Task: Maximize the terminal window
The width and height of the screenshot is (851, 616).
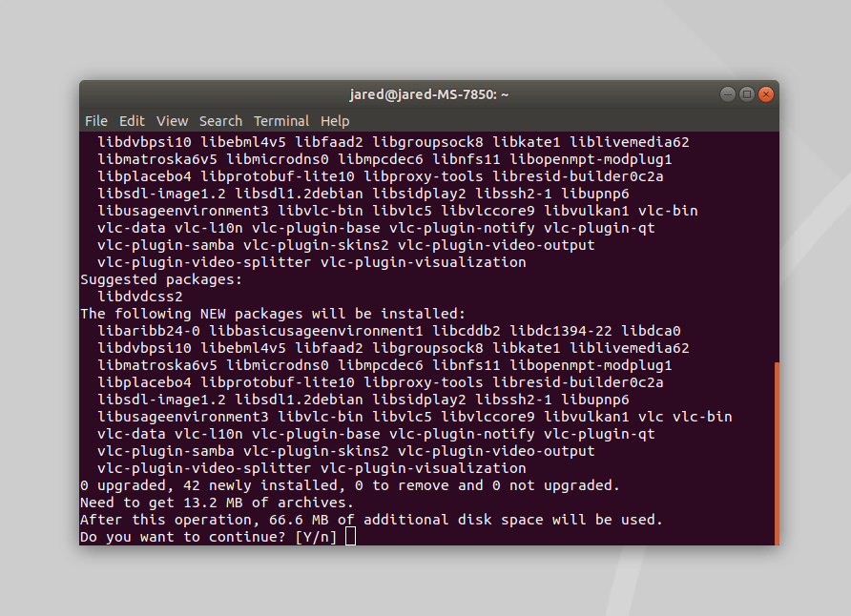Action: (x=747, y=94)
